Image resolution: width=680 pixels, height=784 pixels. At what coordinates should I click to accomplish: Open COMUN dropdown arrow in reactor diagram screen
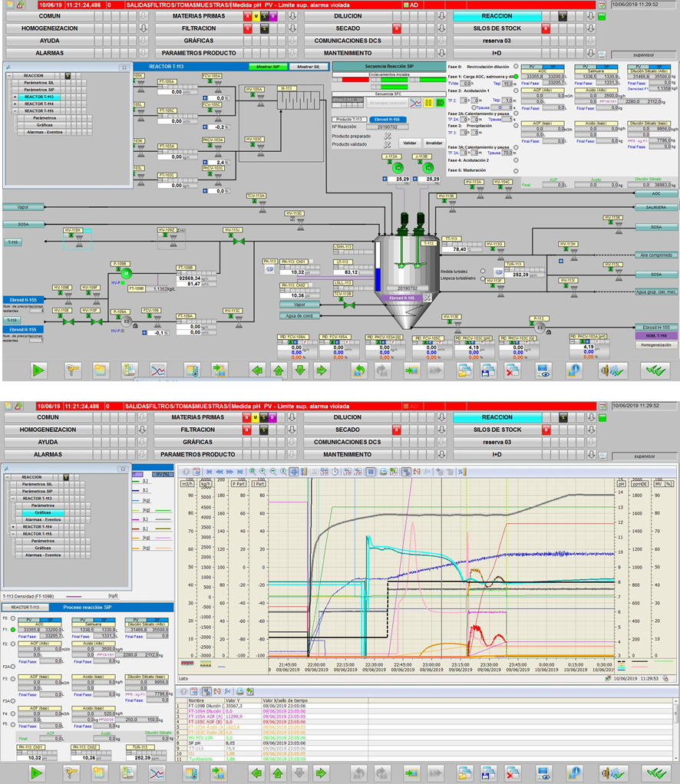click(144, 16)
